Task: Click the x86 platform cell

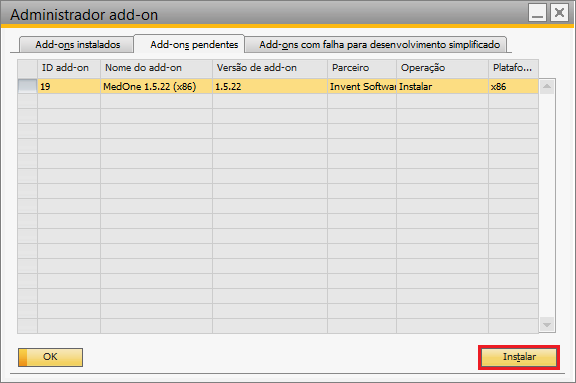Action: pyautogui.click(x=514, y=86)
